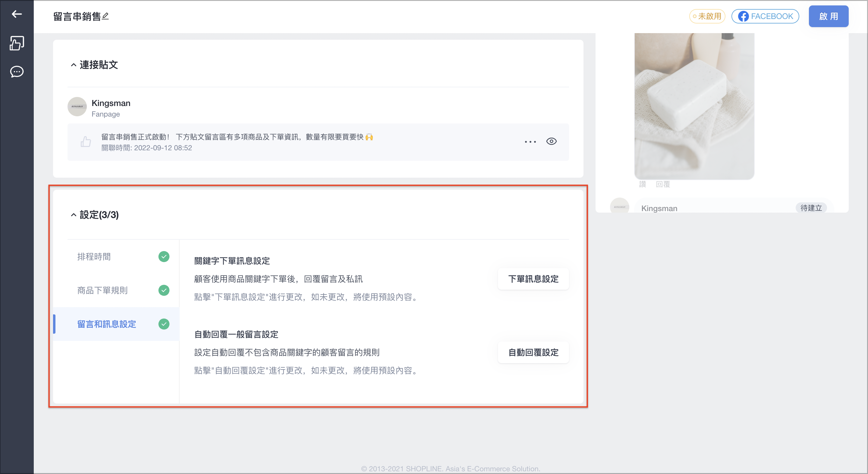
Task: Open the thumbs-up social commerce sidebar icon
Action: 17,43
